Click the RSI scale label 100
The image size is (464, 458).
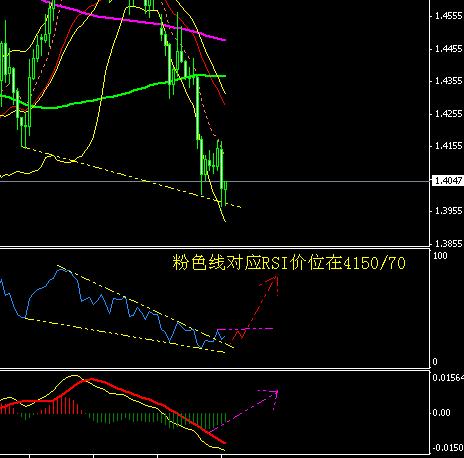(x=440, y=256)
